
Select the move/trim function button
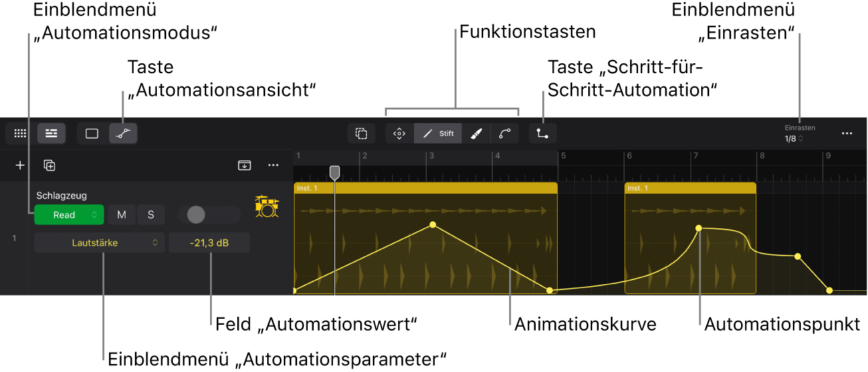(x=399, y=133)
